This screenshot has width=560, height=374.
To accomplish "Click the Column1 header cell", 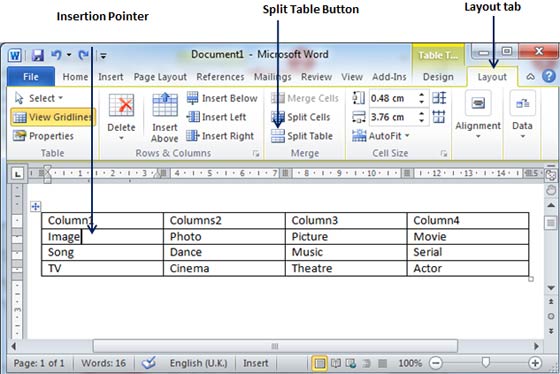I will point(102,220).
